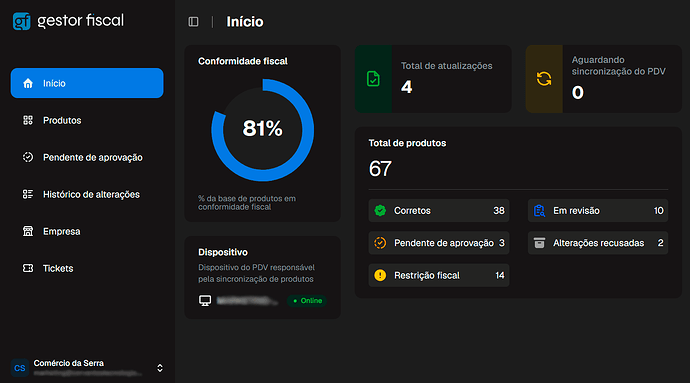Navigate to the Empresa section
This screenshot has width=690, height=383.
click(87, 231)
